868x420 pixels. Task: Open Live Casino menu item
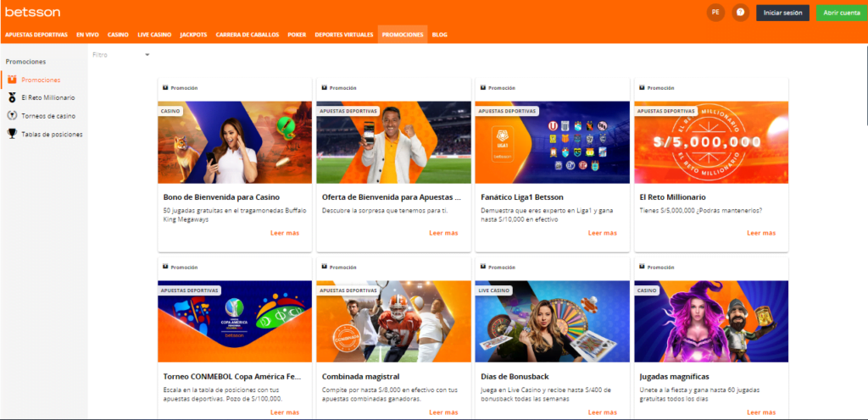[154, 35]
